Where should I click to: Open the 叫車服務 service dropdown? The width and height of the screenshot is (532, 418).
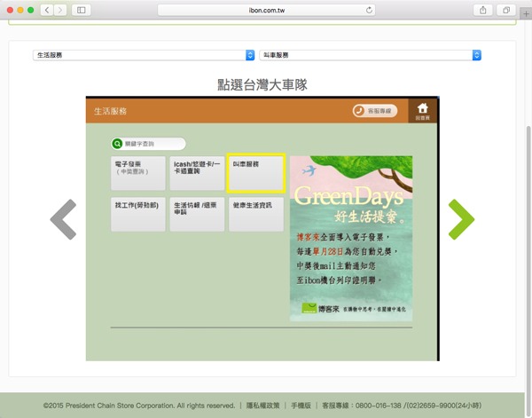(370, 55)
